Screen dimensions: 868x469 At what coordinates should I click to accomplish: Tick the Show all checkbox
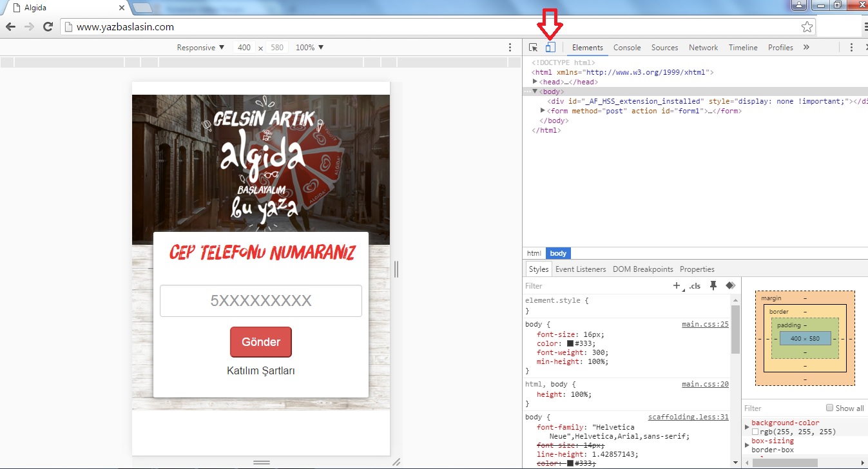coord(830,408)
